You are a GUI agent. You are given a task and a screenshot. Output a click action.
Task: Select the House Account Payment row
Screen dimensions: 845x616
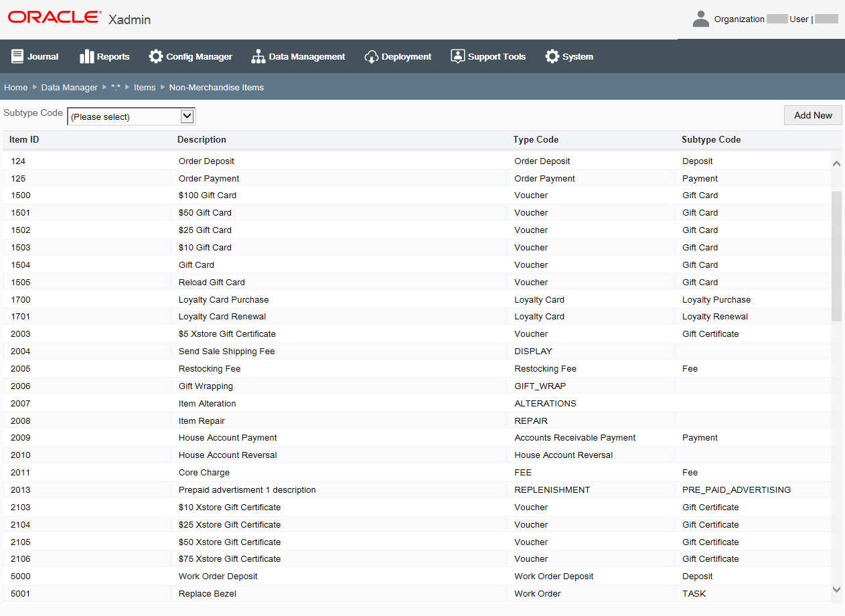coord(416,438)
